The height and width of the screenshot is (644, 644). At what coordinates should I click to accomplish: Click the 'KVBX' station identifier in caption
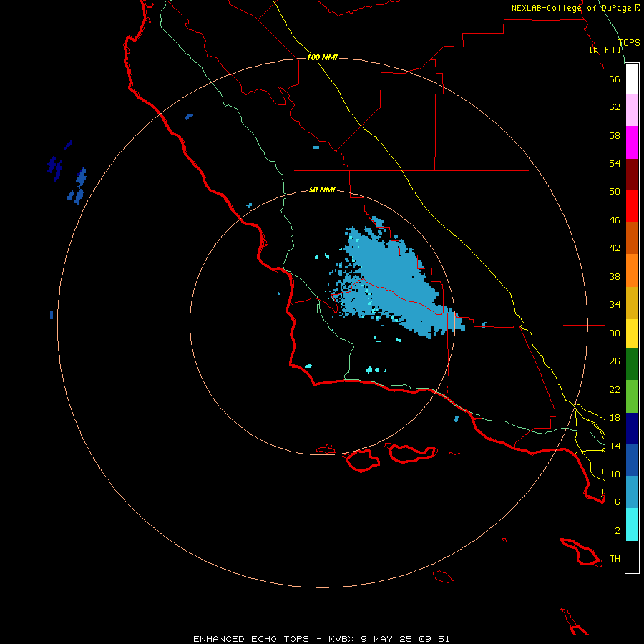(341, 639)
